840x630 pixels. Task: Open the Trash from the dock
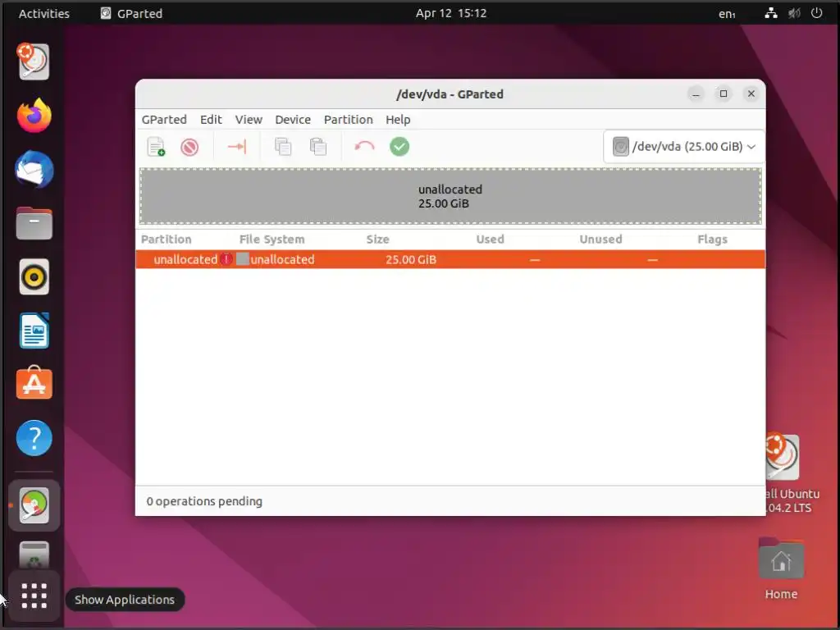point(34,555)
